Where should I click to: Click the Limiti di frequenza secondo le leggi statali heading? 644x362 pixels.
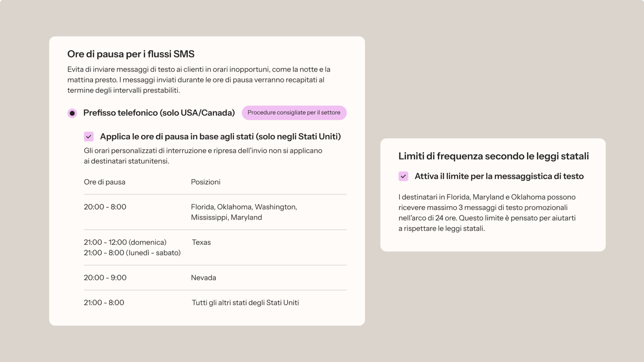coord(493,156)
